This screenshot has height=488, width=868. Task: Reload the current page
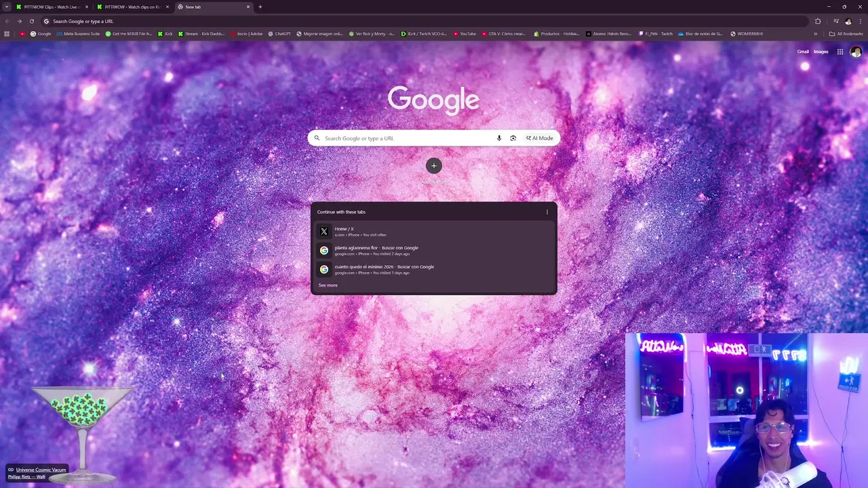(31, 21)
